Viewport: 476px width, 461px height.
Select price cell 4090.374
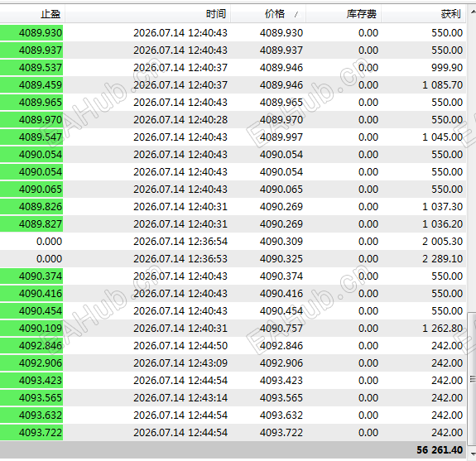(281, 276)
